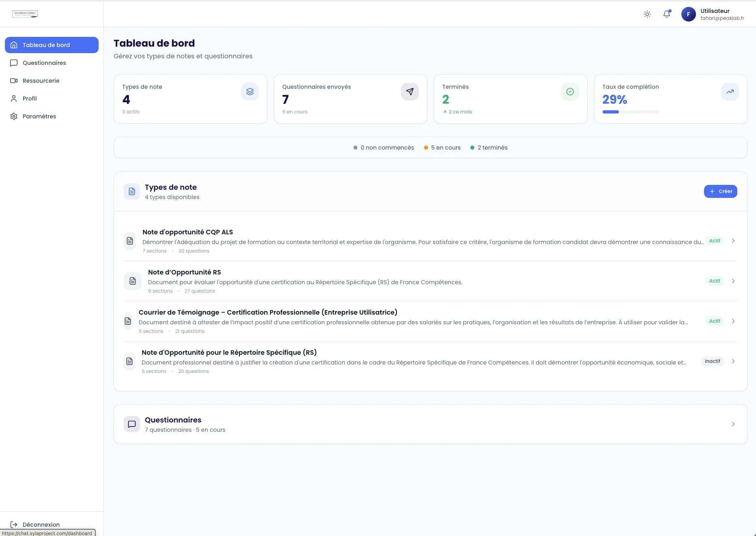Image resolution: width=756 pixels, height=536 pixels.
Task: Click the completion rate progress bar
Action: point(630,112)
